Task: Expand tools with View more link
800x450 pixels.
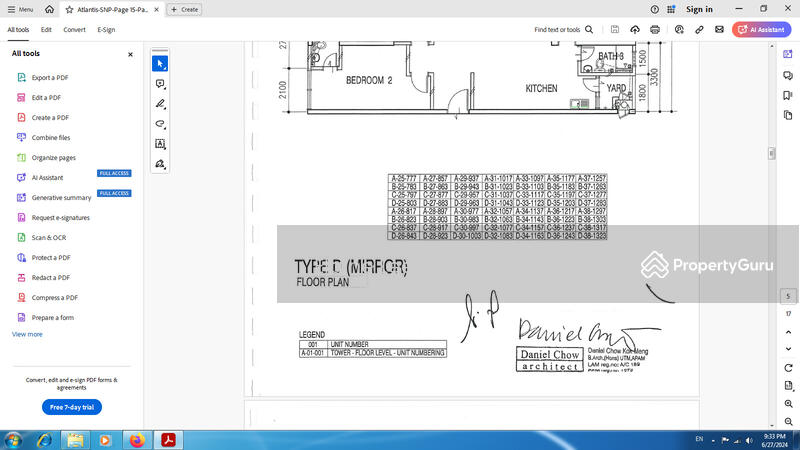Action: [x=27, y=334]
